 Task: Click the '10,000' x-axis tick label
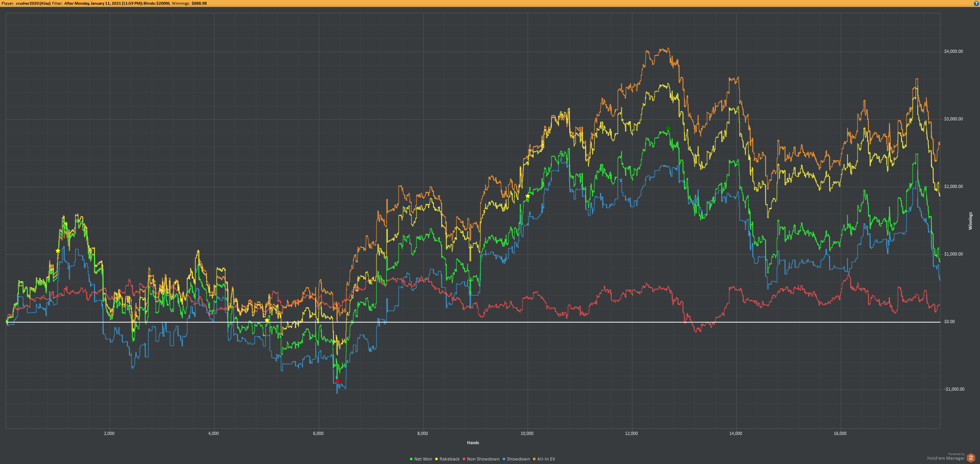point(527,433)
